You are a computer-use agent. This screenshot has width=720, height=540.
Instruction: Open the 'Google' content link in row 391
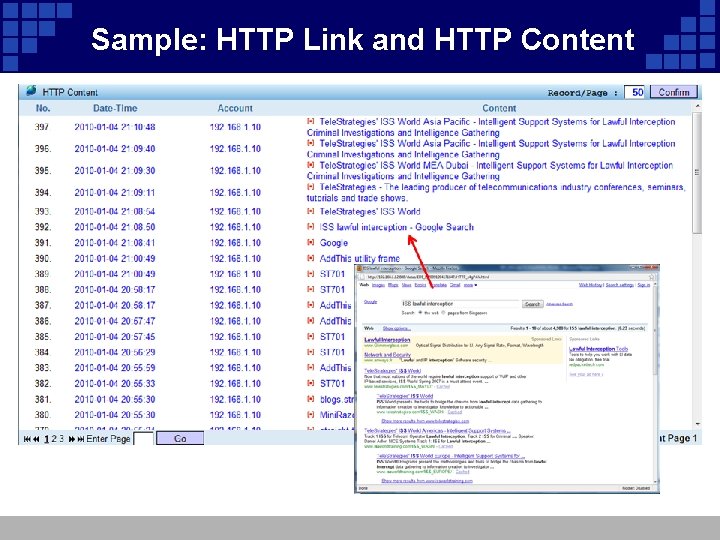[x=333, y=242]
